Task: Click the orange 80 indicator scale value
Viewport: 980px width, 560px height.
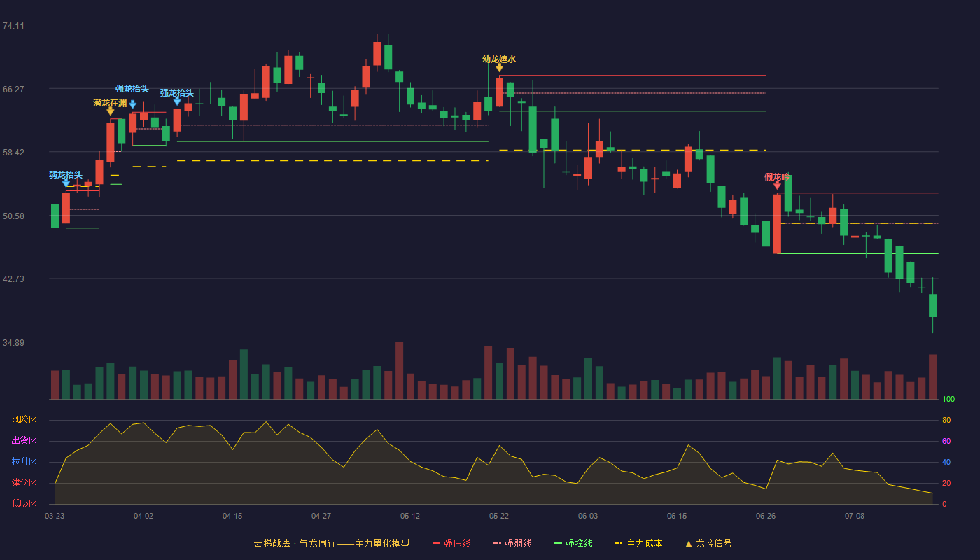Action: (x=946, y=421)
